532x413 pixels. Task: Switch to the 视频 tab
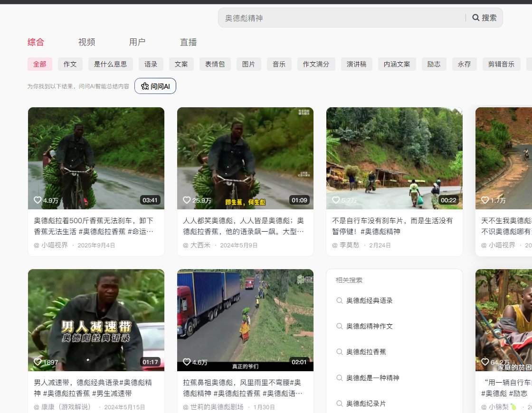coord(86,42)
